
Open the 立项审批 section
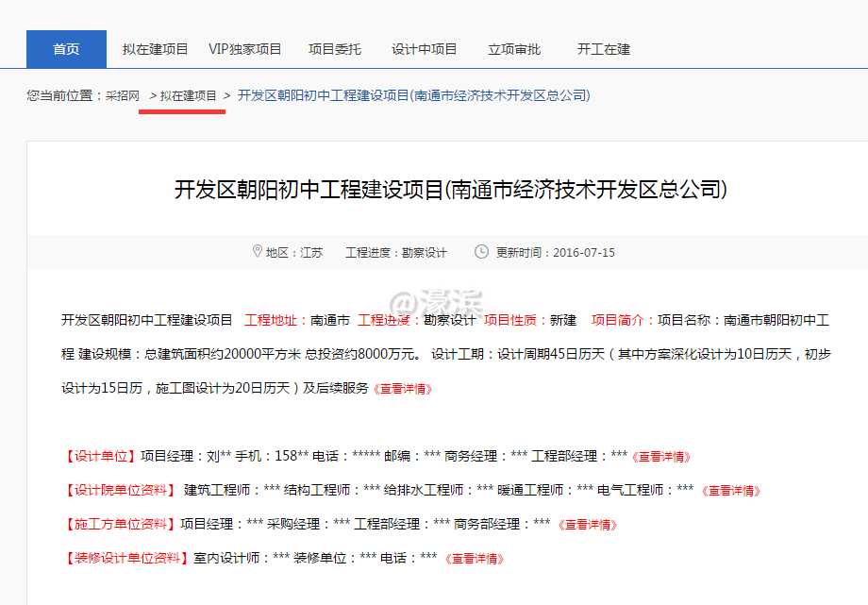[513, 49]
